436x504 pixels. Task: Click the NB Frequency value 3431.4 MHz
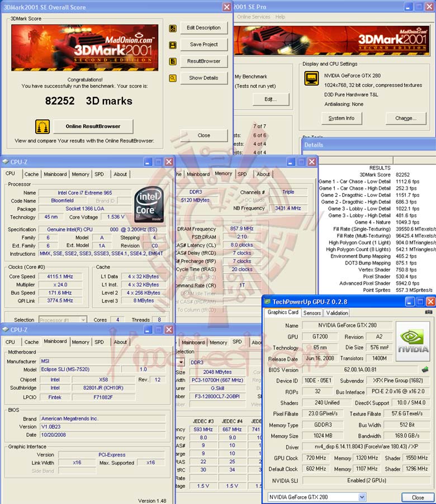tap(288, 208)
